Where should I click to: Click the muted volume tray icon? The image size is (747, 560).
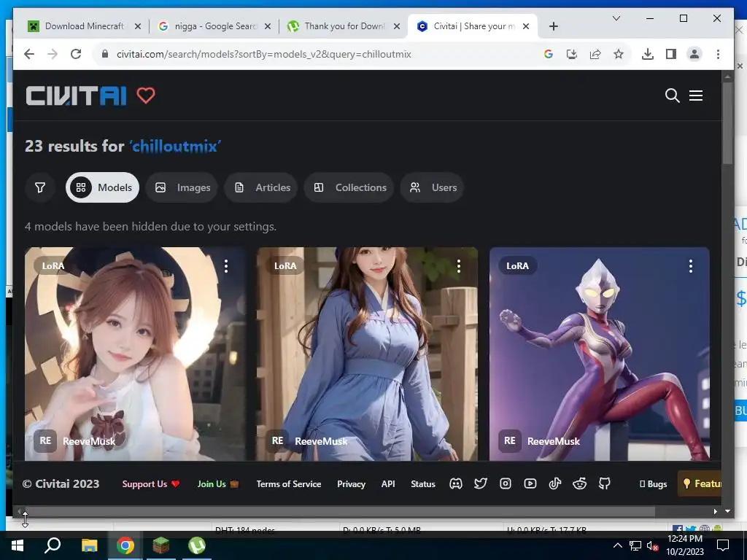point(652,545)
